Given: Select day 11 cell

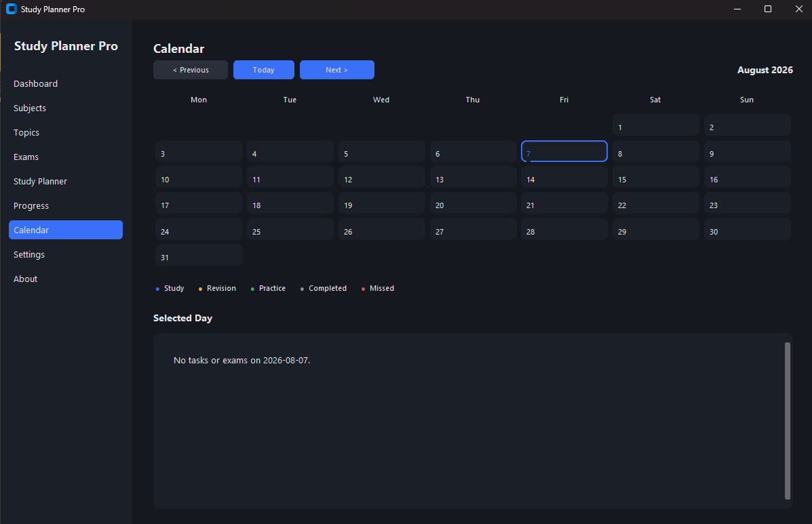Looking at the screenshot, I should (x=290, y=178).
